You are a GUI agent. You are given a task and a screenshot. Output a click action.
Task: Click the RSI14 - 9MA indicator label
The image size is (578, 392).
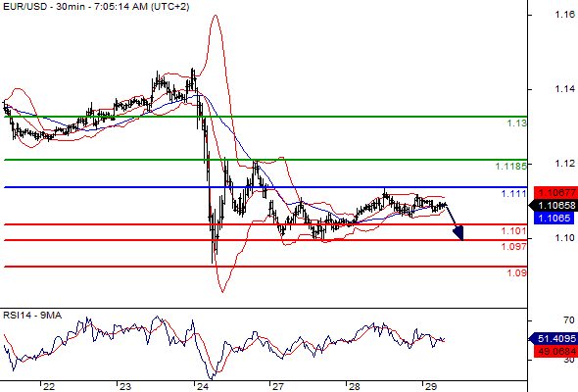(32, 316)
